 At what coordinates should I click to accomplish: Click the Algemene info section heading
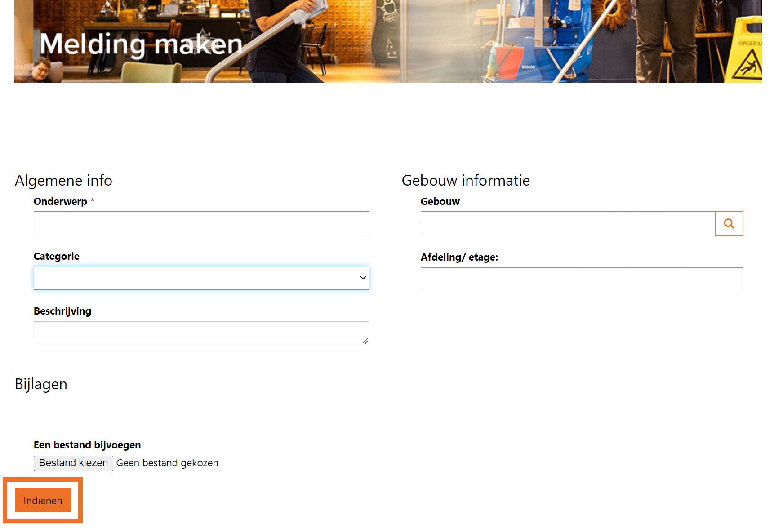[x=64, y=180]
